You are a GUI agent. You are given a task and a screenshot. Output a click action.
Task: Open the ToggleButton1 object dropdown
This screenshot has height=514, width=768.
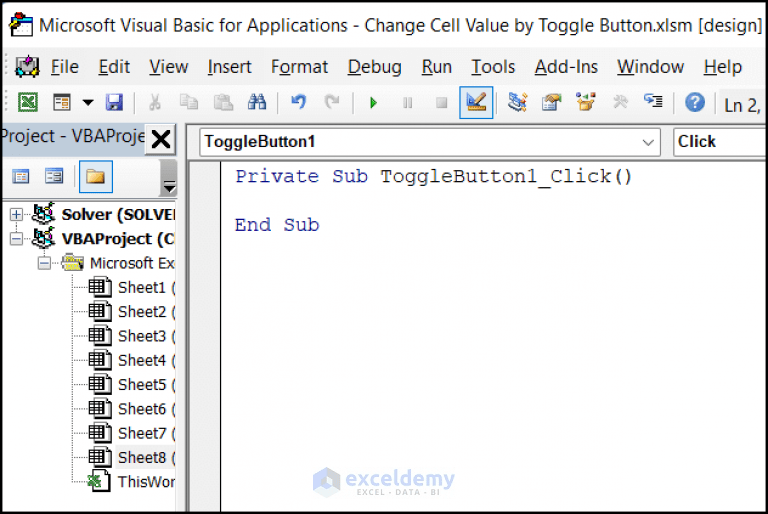pos(648,143)
